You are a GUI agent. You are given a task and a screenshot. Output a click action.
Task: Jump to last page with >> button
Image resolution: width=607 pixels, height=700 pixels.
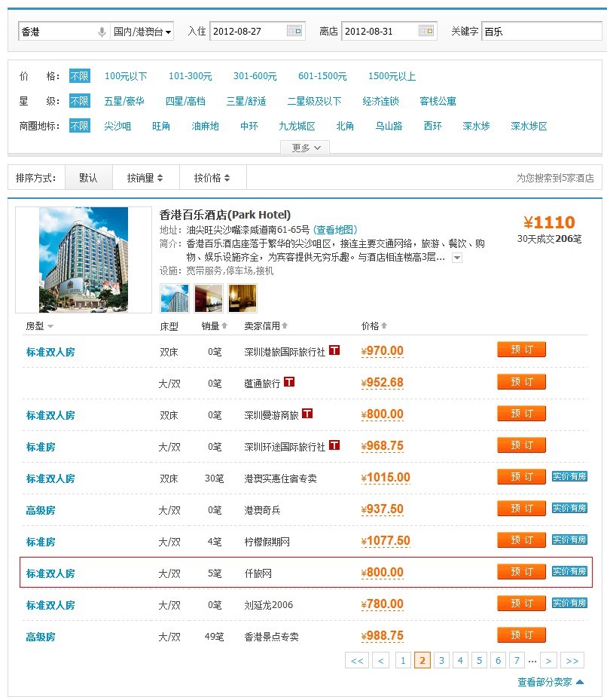point(572,660)
